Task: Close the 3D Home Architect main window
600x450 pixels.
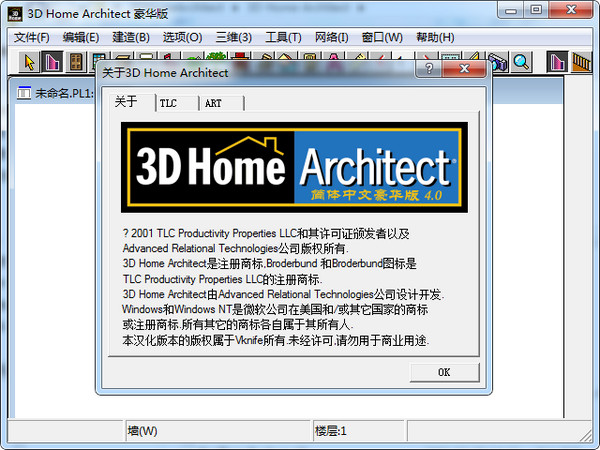Action: point(571,10)
